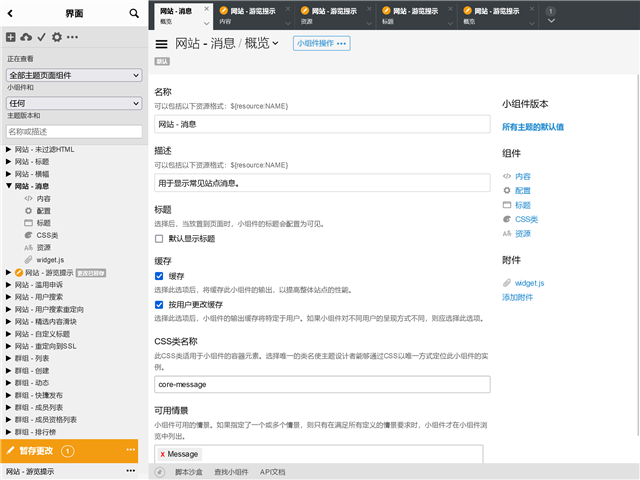Expand the 群组 - 列表 tree node
640x480 pixels.
tap(9, 356)
